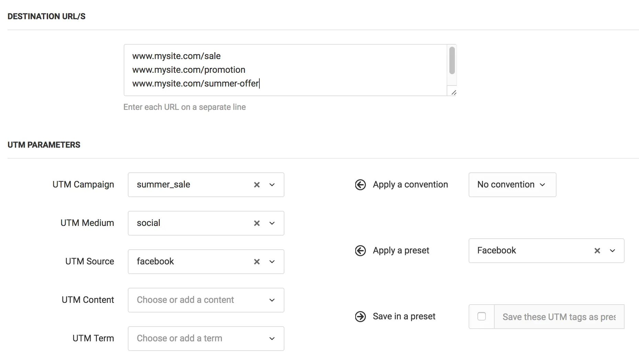
Task: Click the preset name input field
Action: coord(559,317)
